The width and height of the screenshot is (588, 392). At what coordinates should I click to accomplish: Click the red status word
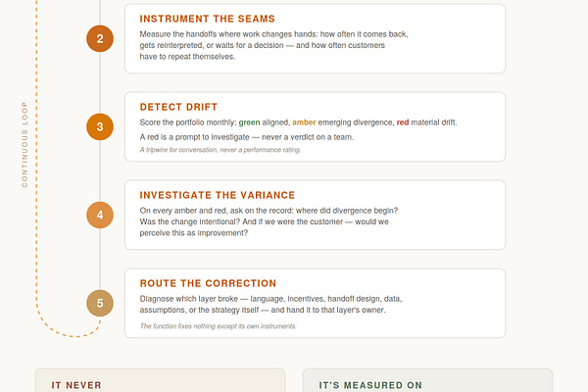coord(403,122)
